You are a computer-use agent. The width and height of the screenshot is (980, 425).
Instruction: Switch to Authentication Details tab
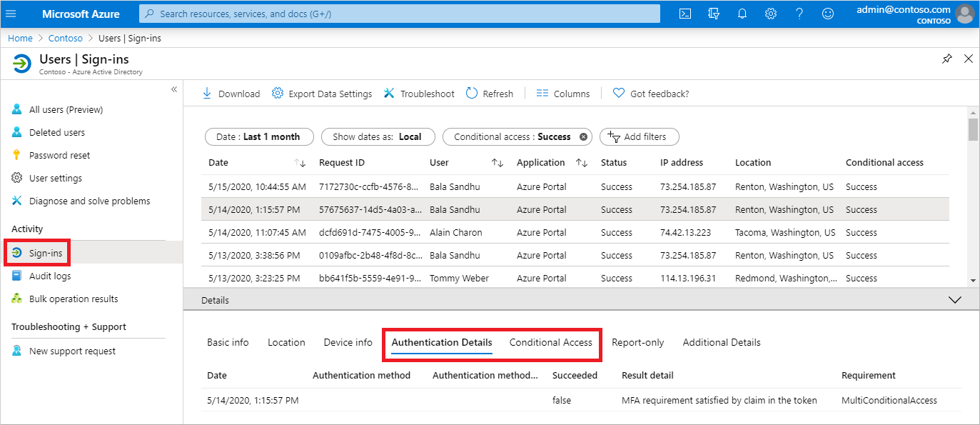[x=442, y=342]
